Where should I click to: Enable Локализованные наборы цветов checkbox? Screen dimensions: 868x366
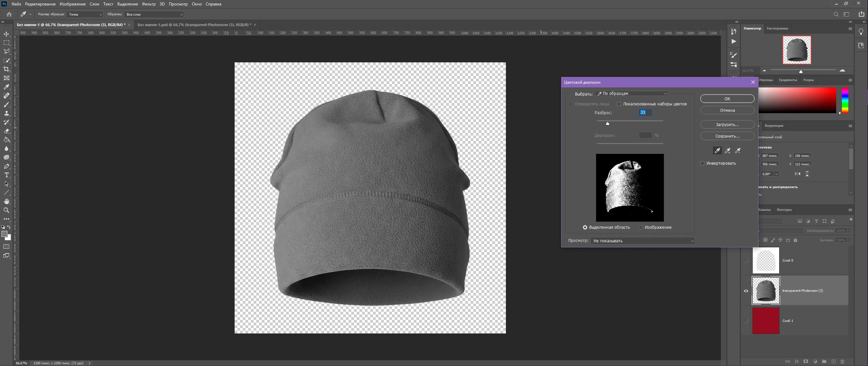coord(619,104)
